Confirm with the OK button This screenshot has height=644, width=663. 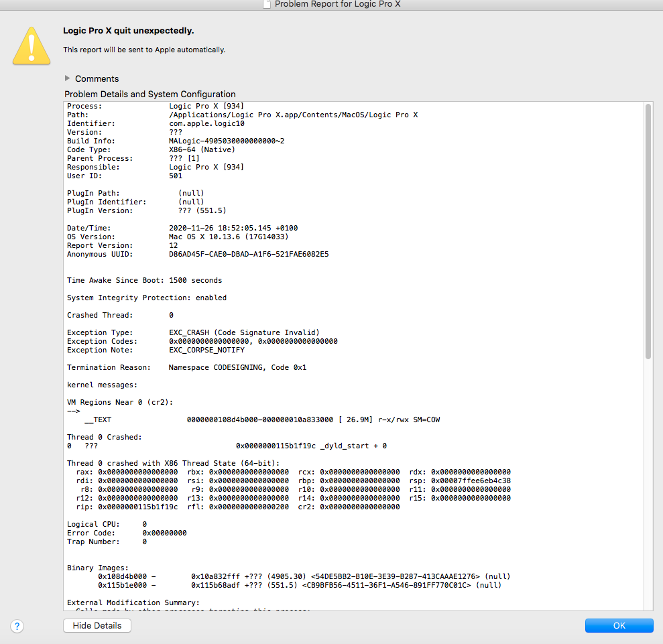pos(619,625)
